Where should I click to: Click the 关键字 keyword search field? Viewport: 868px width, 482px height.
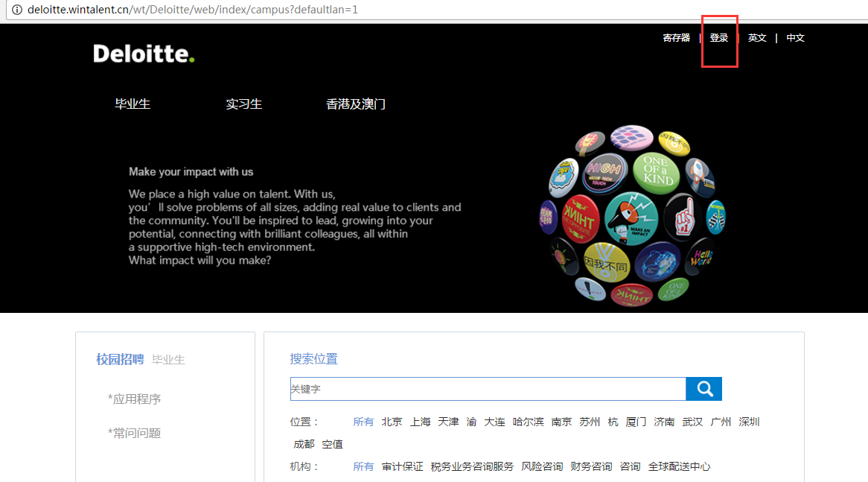tap(488, 389)
